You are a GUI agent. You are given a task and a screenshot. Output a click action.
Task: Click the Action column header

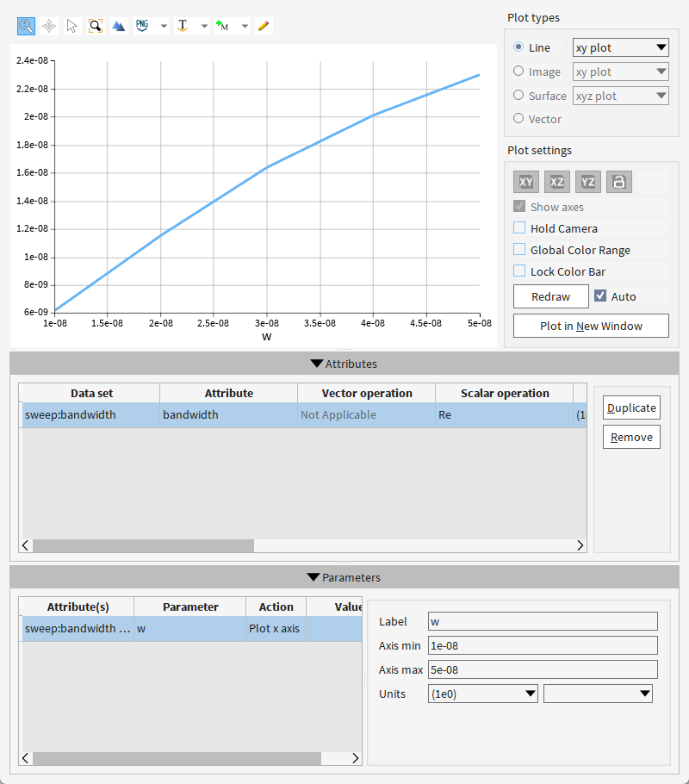pyautogui.click(x=276, y=607)
